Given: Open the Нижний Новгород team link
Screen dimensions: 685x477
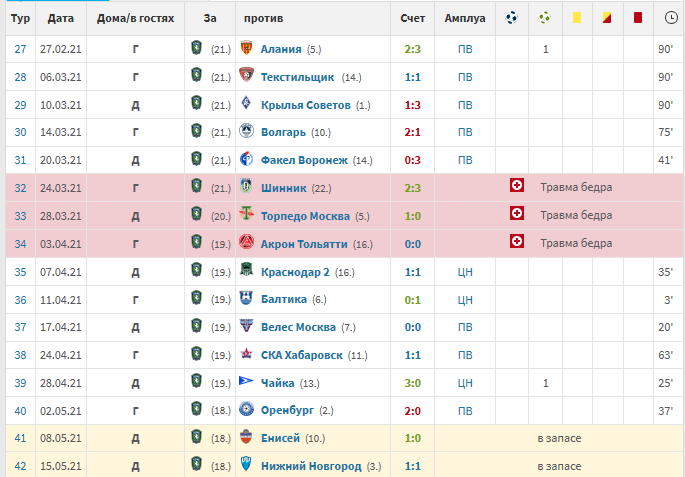Looking at the screenshot, I should click(310, 465).
